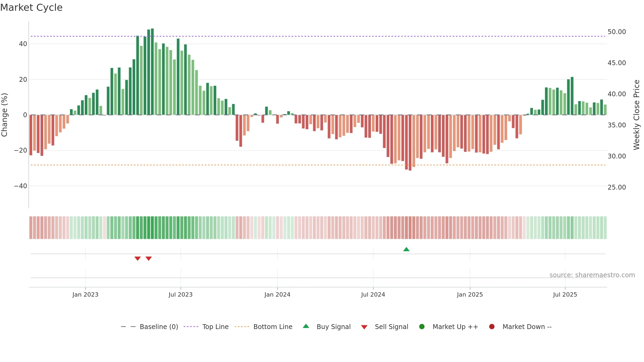Screen dimensions: 644x362
Task: Click the lowest red bar below the Bottom Line
Action: 410,143
